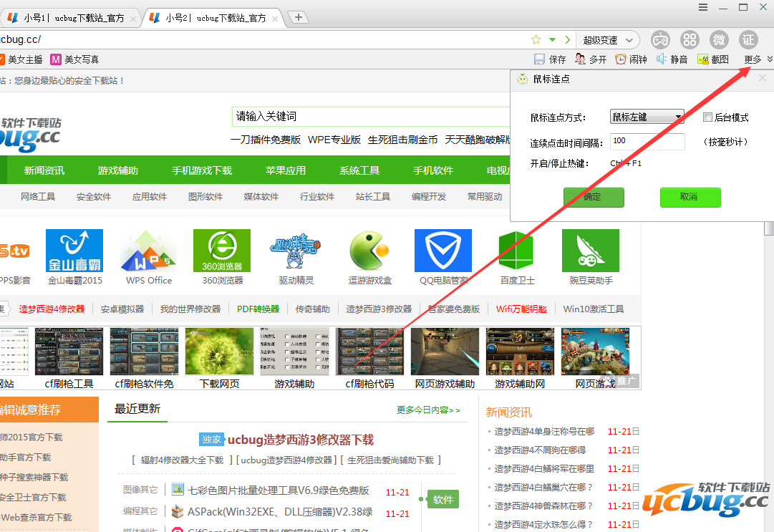Open the WPE专业版 link
Screen dimensions: 774x532
(334, 140)
